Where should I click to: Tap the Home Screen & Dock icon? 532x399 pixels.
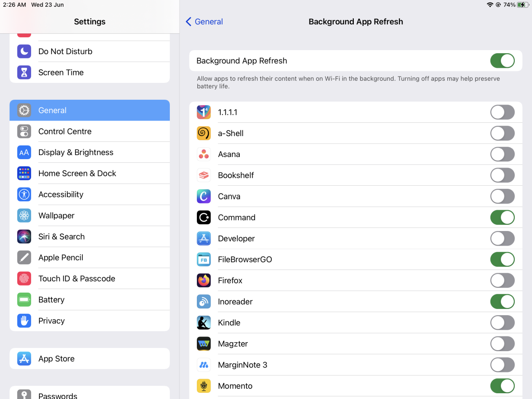click(x=24, y=173)
